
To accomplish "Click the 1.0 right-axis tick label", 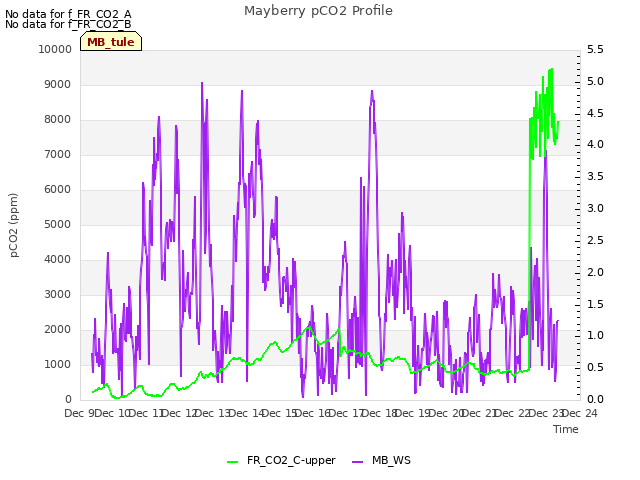I will click(x=595, y=336).
